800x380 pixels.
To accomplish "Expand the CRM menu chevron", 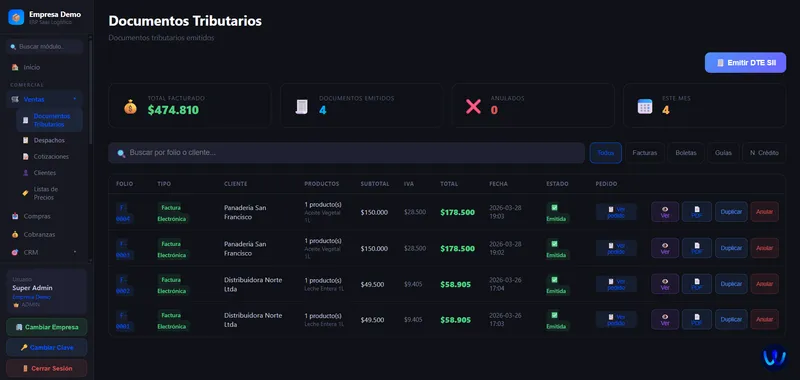I will pos(75,252).
